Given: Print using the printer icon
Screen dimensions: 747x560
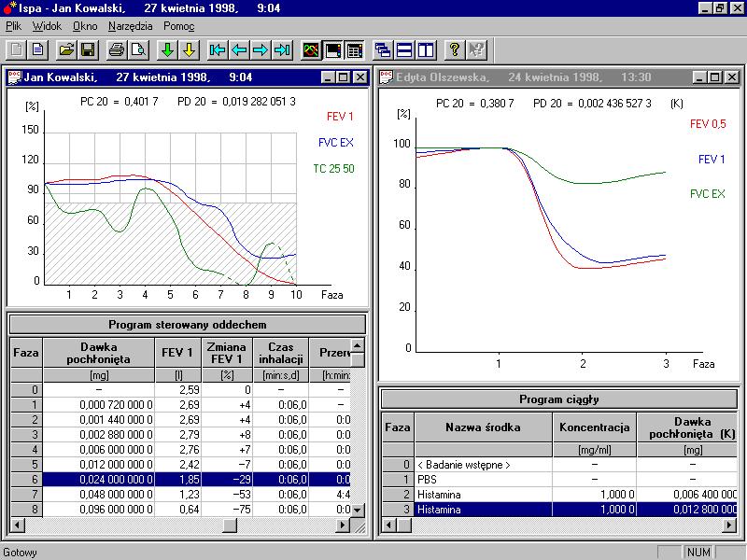Looking at the screenshot, I should 117,50.
